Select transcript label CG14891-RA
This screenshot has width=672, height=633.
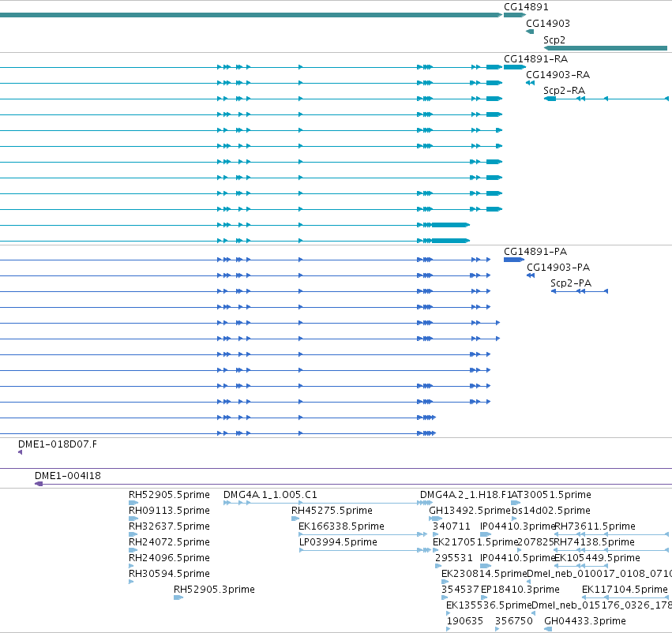(535, 58)
